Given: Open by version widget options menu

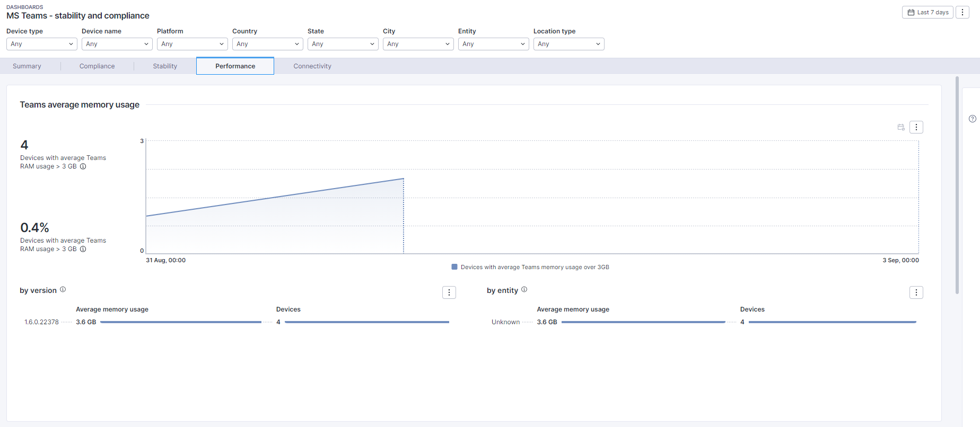Looking at the screenshot, I should click(x=449, y=292).
